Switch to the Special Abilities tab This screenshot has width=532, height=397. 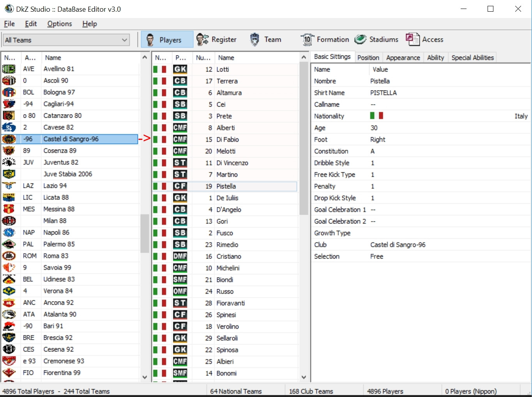click(472, 58)
